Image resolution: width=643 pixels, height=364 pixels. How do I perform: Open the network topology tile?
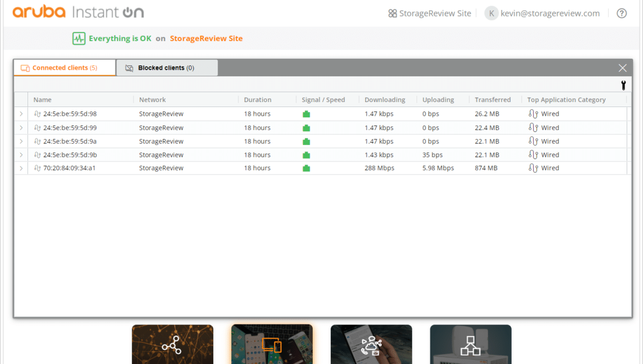click(173, 344)
